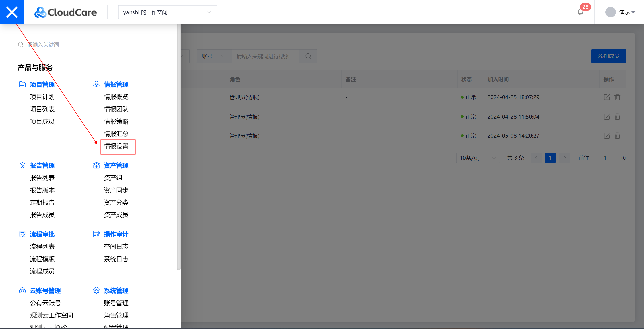Click the 流程审批 section icon
The width and height of the screenshot is (644, 329).
(x=22, y=234)
